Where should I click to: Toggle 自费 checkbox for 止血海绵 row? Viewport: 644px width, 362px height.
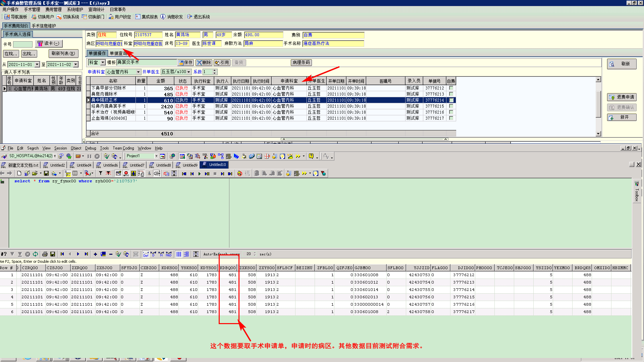click(x=451, y=118)
